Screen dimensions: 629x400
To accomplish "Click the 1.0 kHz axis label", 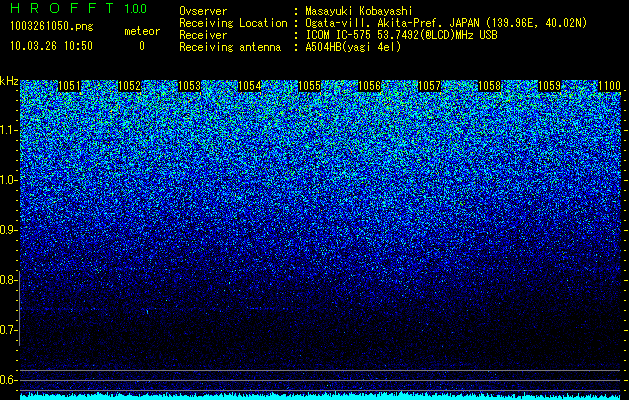I will coord(8,180).
